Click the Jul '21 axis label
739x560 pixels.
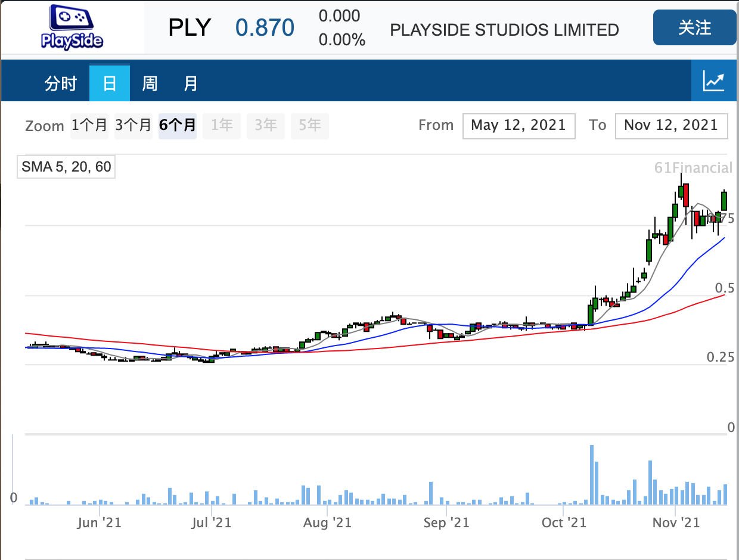tap(211, 522)
